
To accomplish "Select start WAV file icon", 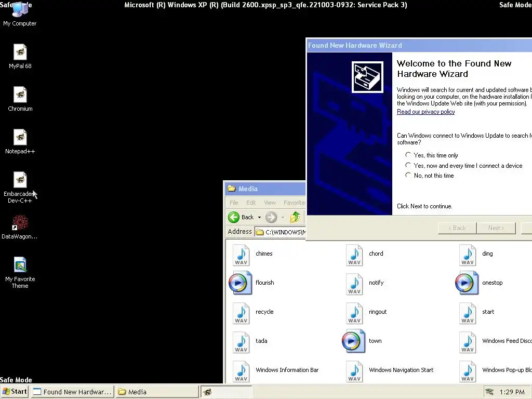I will pos(468,313).
